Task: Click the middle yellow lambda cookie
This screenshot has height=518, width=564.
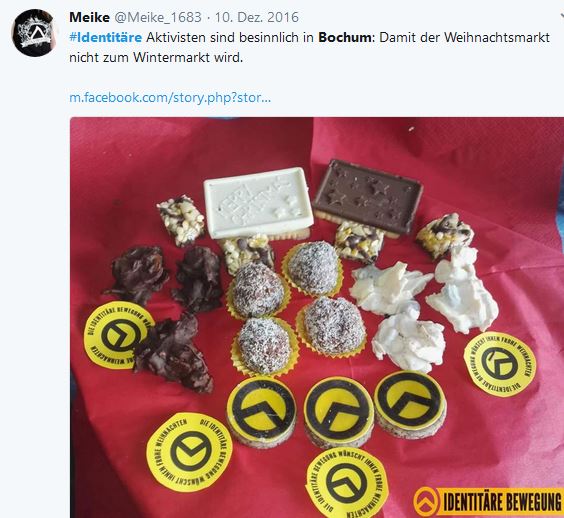Action: pos(338,411)
